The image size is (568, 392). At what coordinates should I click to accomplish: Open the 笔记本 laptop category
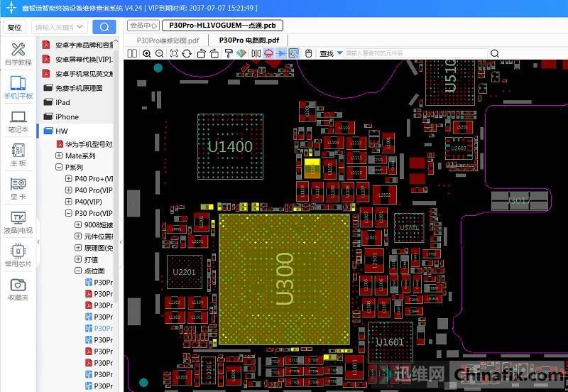[18, 121]
